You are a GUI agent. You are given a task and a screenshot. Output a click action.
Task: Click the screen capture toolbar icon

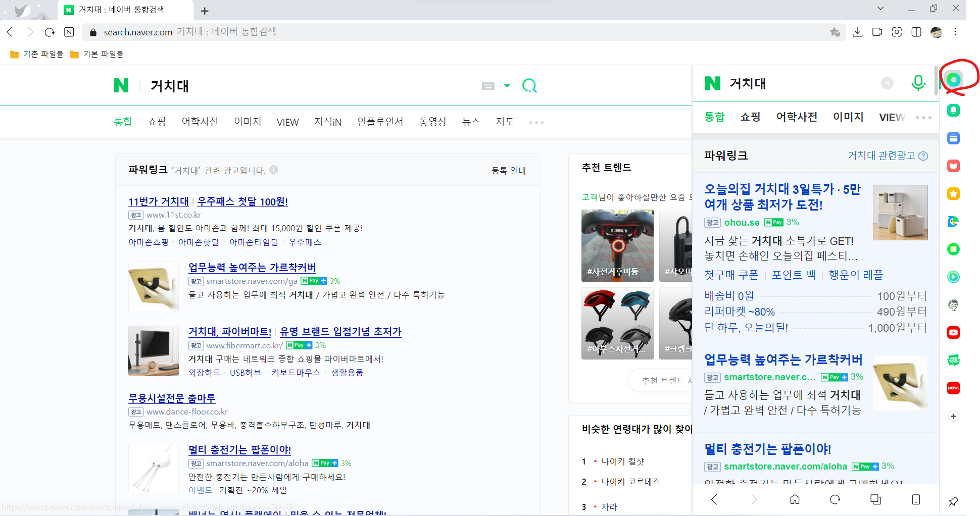(x=897, y=32)
